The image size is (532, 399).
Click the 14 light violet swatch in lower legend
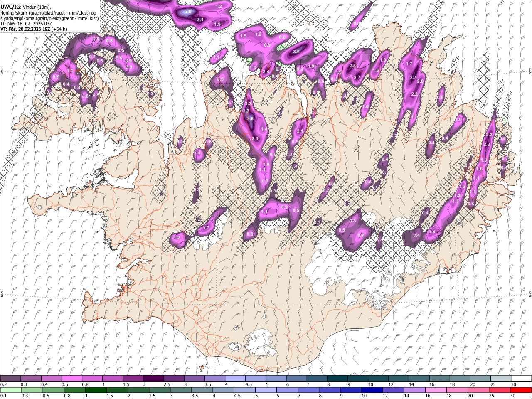(x=414, y=390)
